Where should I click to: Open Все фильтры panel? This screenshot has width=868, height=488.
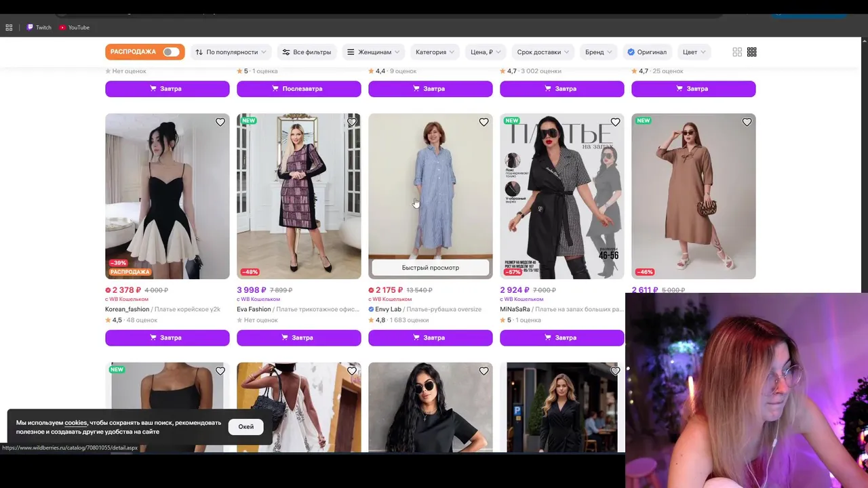307,52
